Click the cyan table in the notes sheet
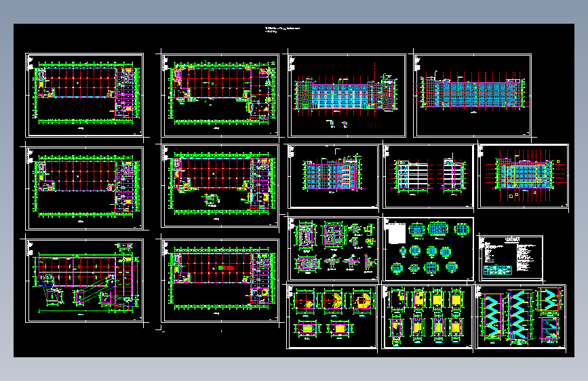The height and width of the screenshot is (381, 588). [x=498, y=270]
